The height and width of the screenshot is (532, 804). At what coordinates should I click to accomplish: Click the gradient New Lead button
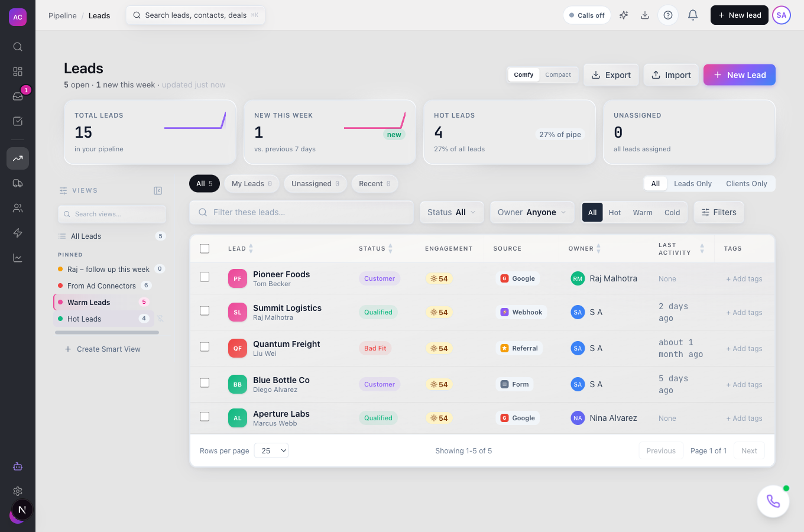[740, 75]
